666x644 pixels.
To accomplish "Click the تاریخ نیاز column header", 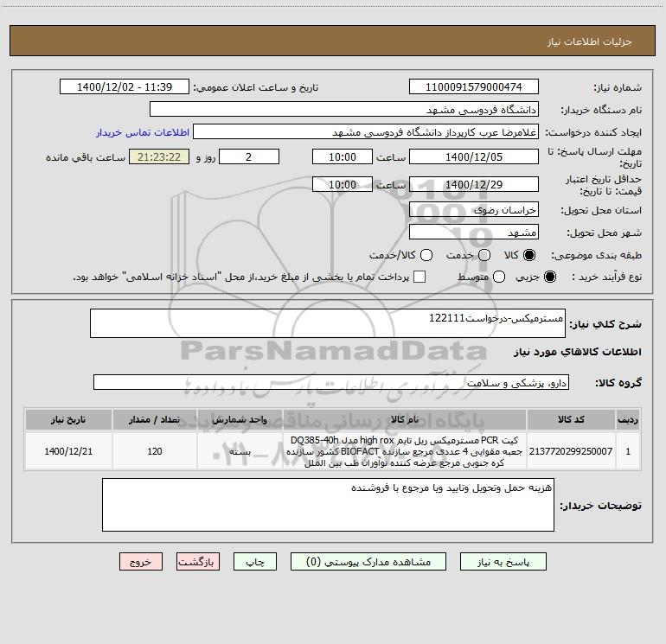I will 68,419.
